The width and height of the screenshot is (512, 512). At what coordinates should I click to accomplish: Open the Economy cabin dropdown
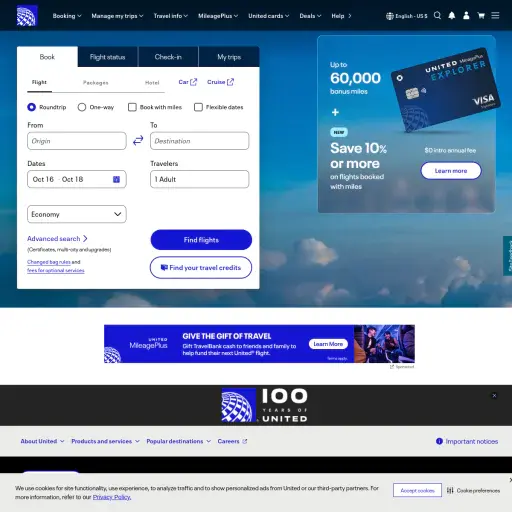click(x=77, y=214)
